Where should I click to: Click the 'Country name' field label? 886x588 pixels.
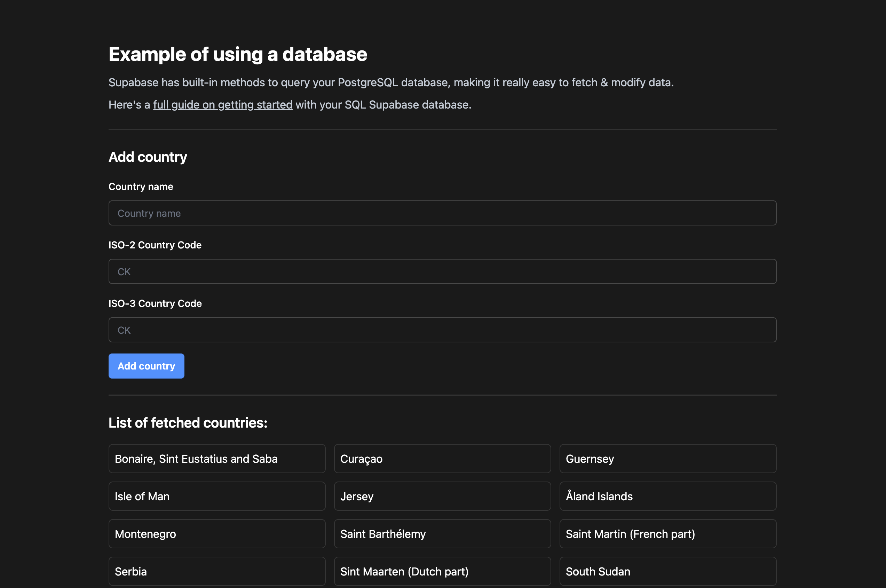click(141, 187)
